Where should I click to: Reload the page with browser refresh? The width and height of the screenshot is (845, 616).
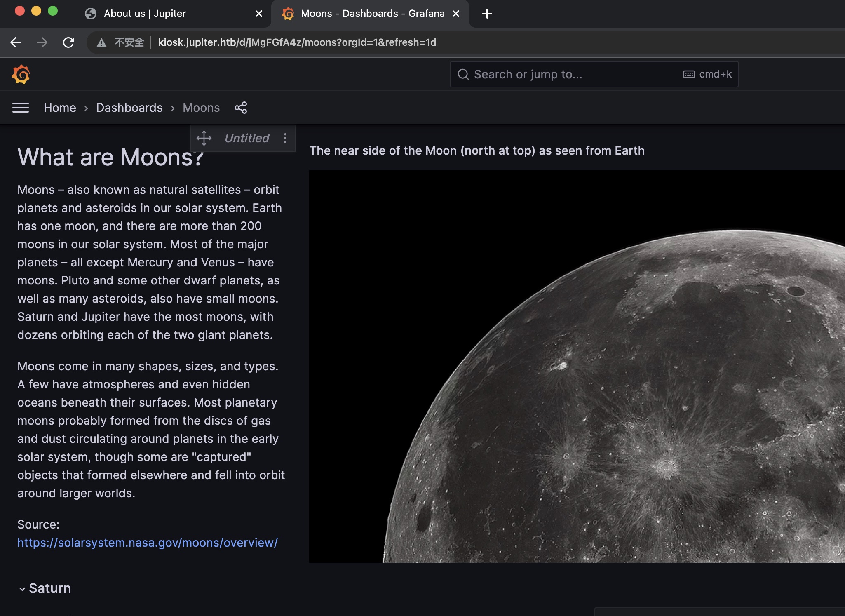tap(68, 42)
